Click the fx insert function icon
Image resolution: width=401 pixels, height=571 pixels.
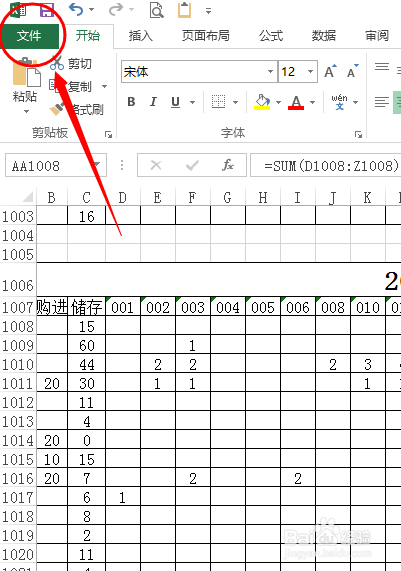click(x=228, y=166)
